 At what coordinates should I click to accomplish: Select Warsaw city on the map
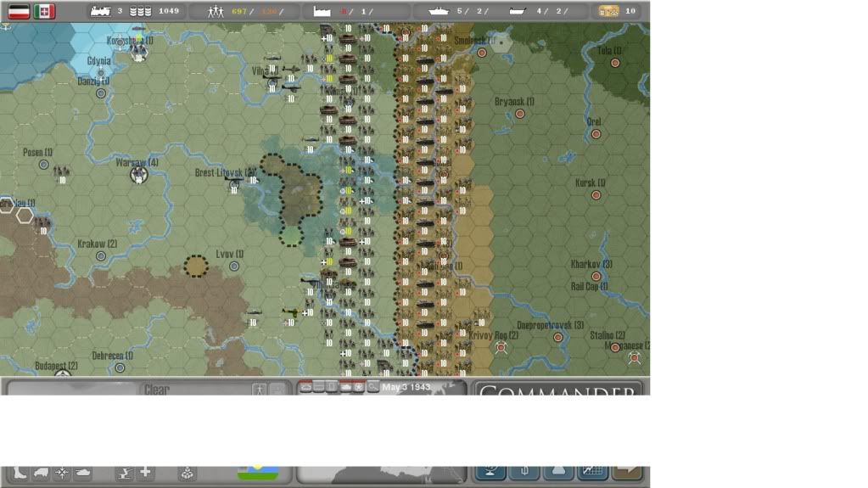(139, 175)
